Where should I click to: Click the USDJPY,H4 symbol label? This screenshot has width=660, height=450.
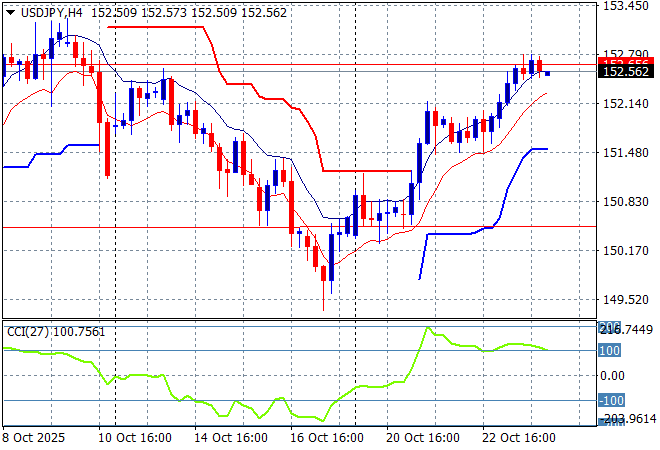coord(51,13)
